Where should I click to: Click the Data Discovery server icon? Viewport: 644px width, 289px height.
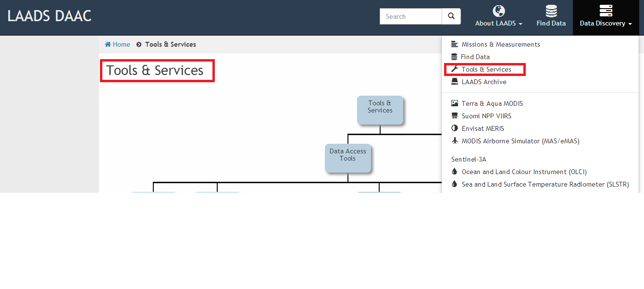(x=606, y=11)
